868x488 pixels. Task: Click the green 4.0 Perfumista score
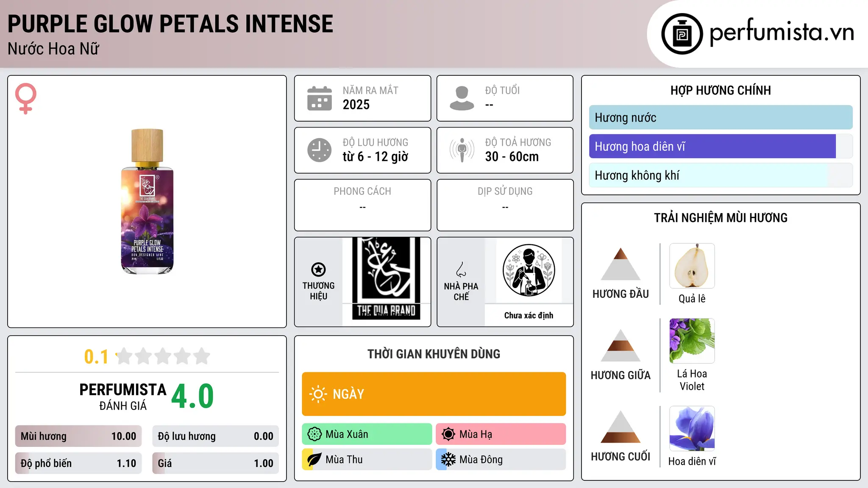[x=193, y=396]
